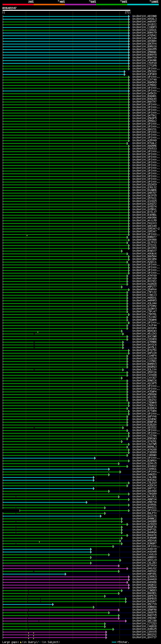Click hit label UniRef100_C4JF44

144,326
